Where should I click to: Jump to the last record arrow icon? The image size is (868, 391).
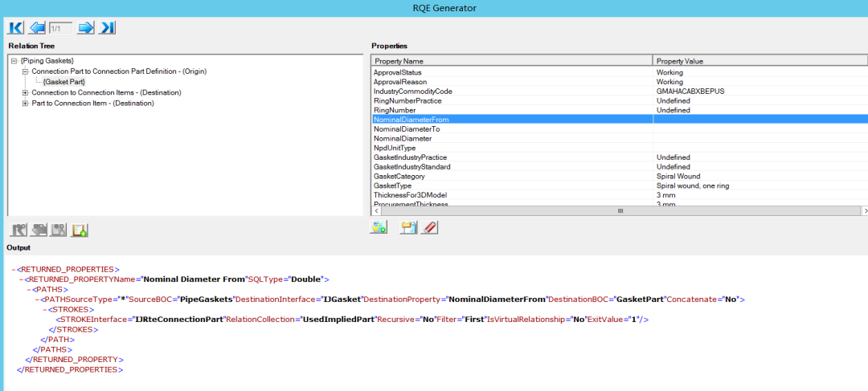107,27
